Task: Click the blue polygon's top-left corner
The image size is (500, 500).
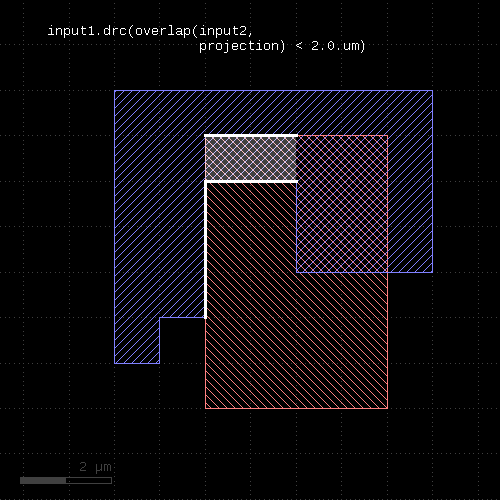Action: 114,90
